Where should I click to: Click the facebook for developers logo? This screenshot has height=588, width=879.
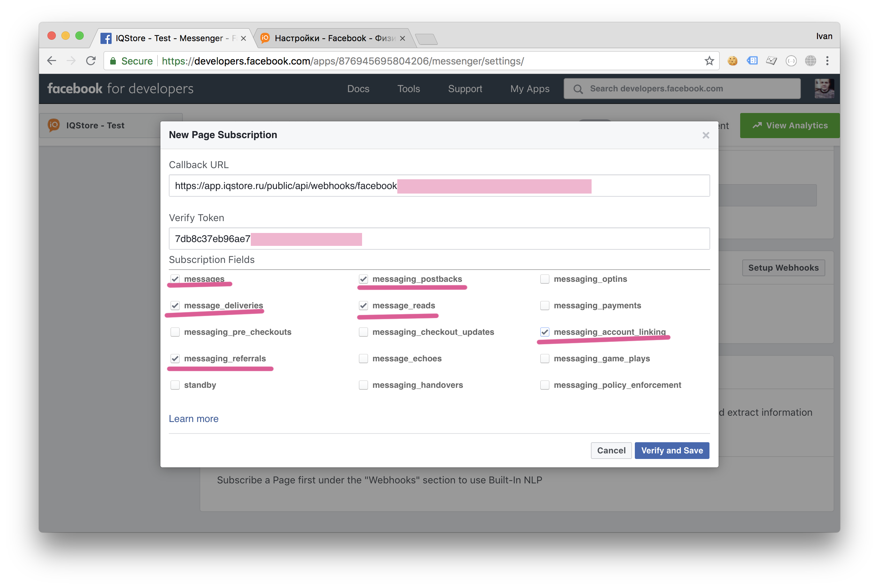pos(120,89)
